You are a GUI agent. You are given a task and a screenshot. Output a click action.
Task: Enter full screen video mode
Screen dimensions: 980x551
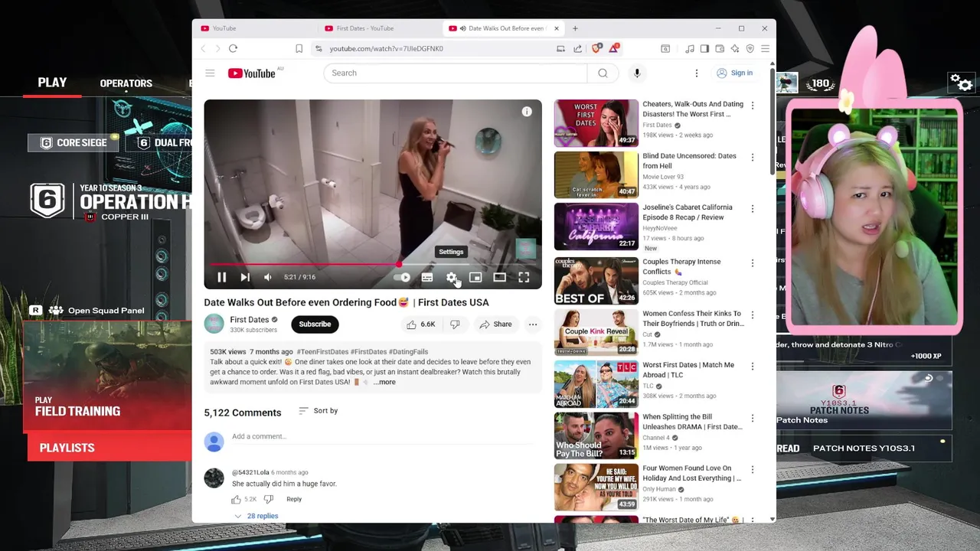click(x=524, y=277)
